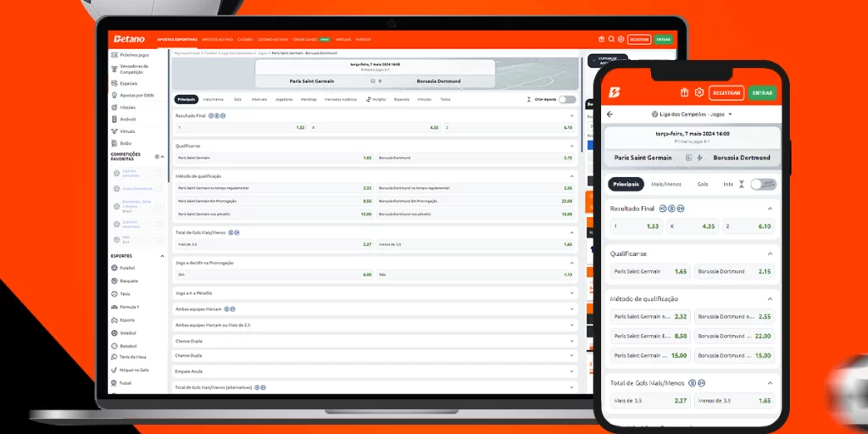Select the Principais tab on laptop
868x434 pixels.
point(186,100)
